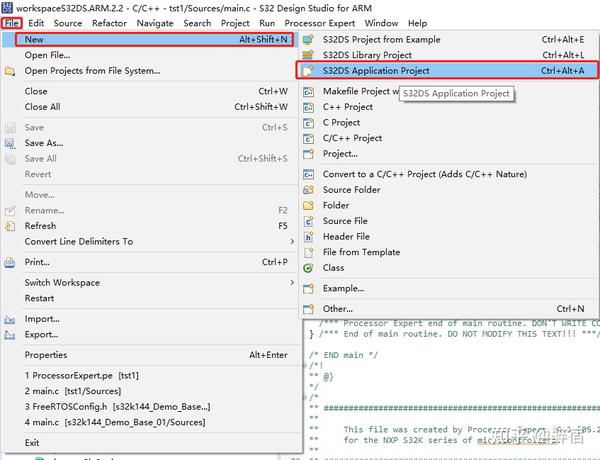Choose Convert to a C/C++ Project
This screenshot has height=460, width=600.
click(x=425, y=175)
